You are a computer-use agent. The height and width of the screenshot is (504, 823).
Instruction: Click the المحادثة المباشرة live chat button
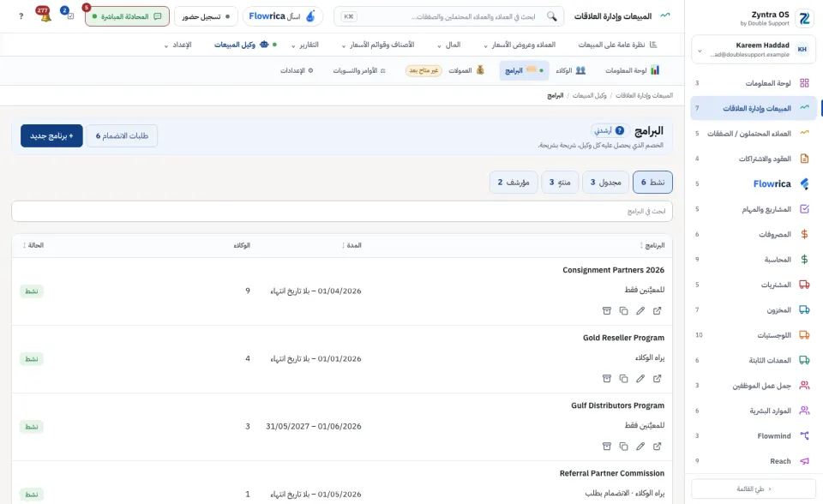(x=127, y=16)
